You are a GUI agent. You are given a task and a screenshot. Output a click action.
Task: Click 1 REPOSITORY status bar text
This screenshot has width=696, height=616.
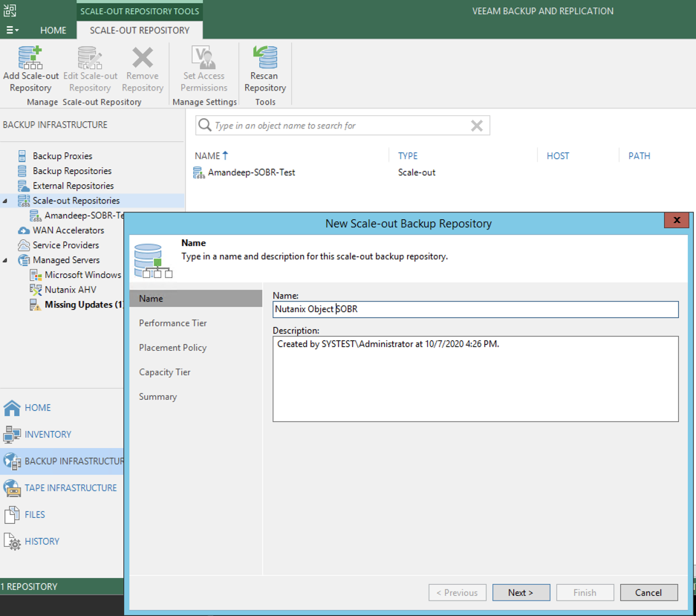coord(29,587)
